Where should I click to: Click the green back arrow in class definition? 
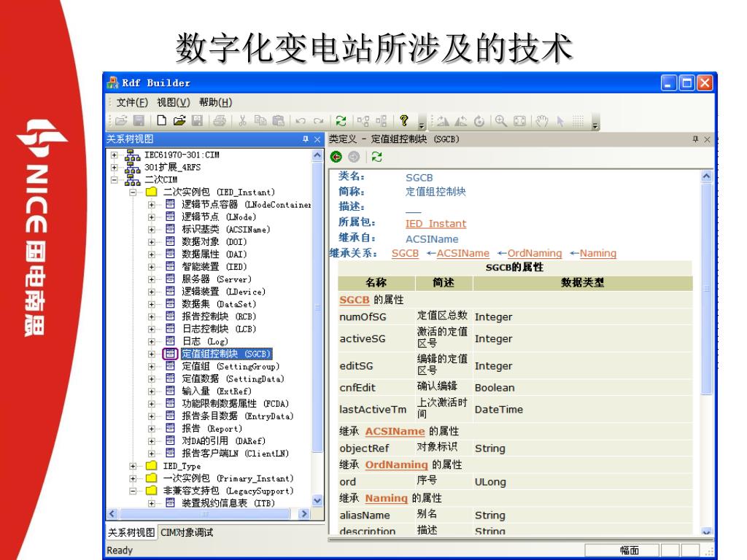(x=336, y=157)
